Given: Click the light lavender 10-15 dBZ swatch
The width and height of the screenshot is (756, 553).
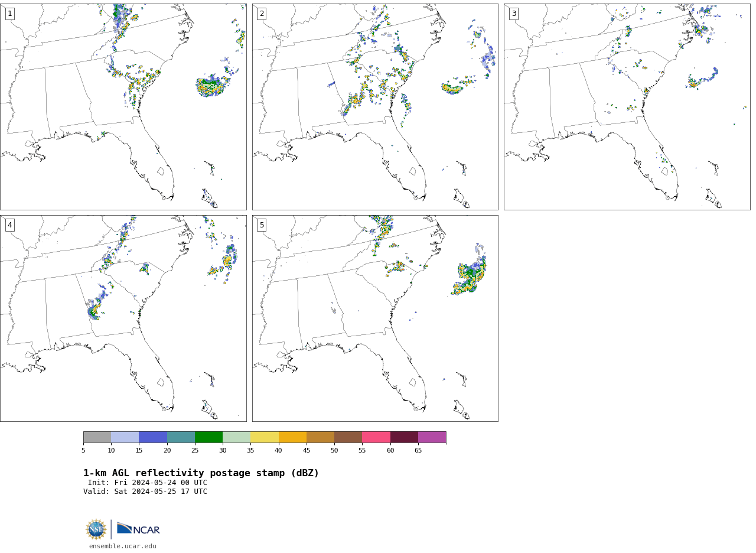Looking at the screenshot, I should coord(125,437).
